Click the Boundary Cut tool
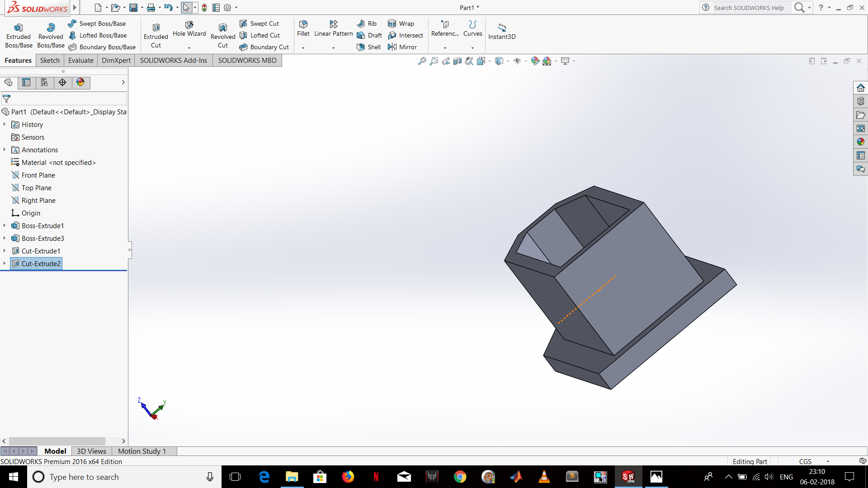The width and height of the screenshot is (868, 488). 264,47
